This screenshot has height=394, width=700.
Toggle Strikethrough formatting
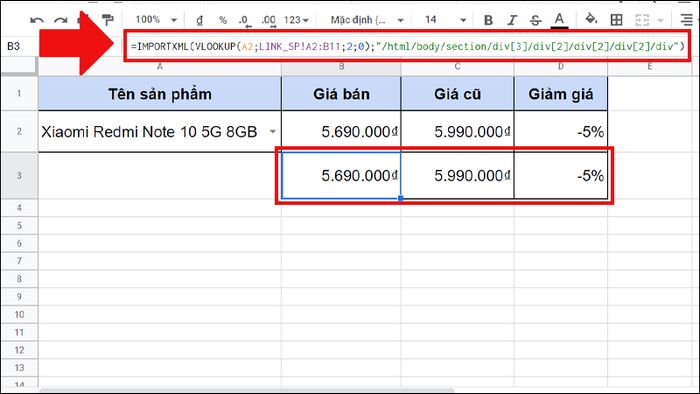pyautogui.click(x=535, y=20)
